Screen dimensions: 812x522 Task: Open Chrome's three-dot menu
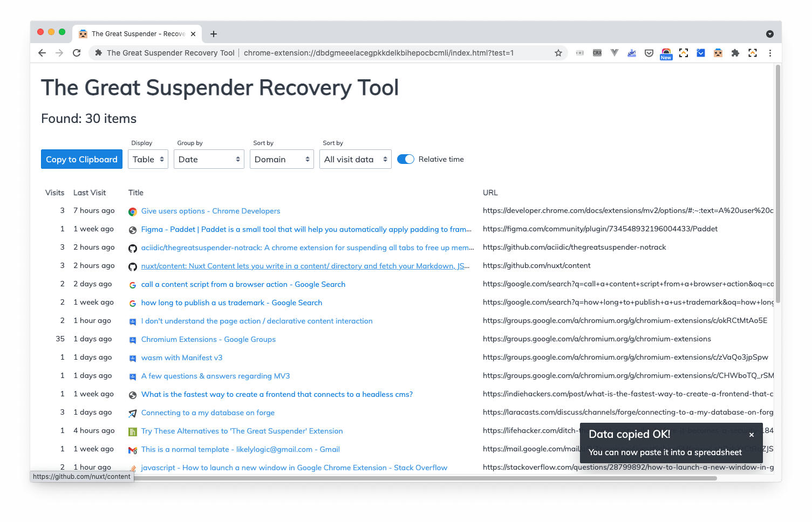pyautogui.click(x=770, y=53)
